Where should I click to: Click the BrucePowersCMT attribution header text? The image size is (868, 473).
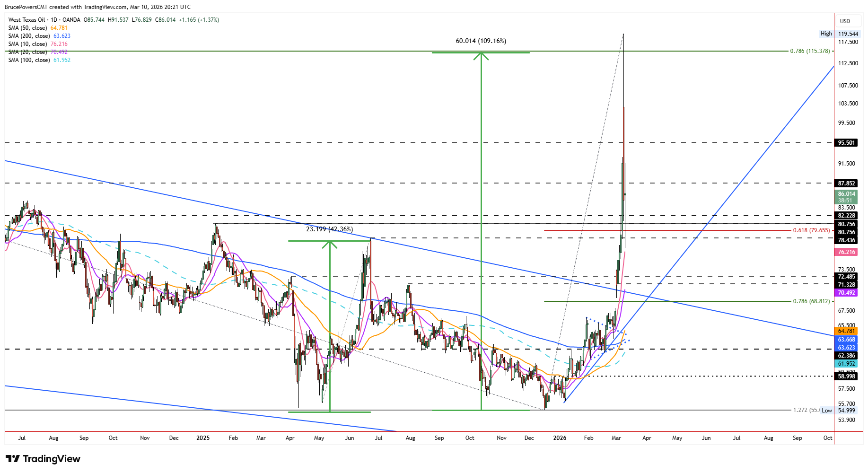pos(97,7)
